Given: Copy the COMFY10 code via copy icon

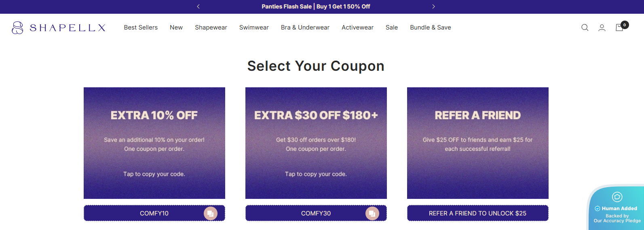Looking at the screenshot, I should click(x=211, y=213).
